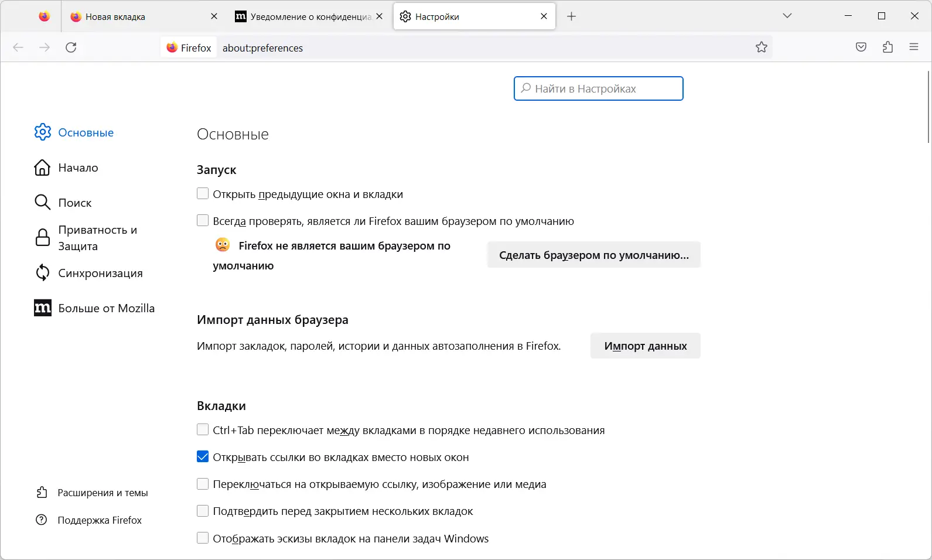Go to Начало home settings
932x560 pixels.
[78, 168]
